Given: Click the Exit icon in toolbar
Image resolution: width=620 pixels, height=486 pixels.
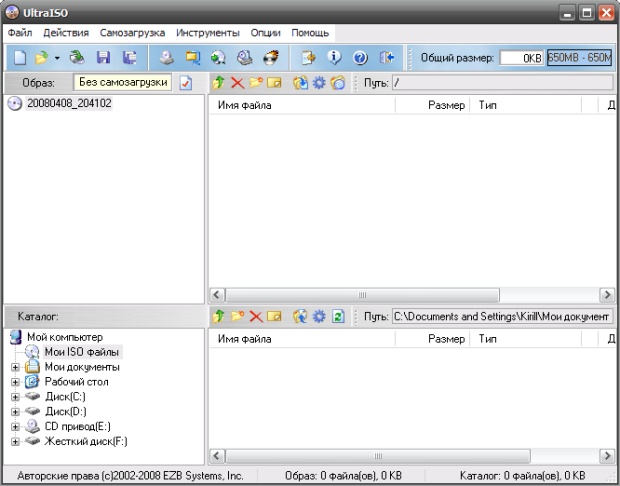Looking at the screenshot, I should (x=386, y=58).
